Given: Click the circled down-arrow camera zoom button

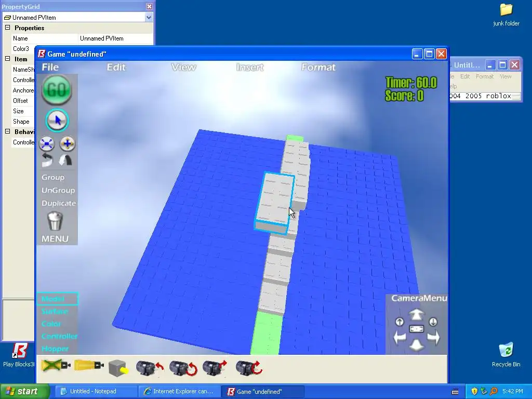Looking at the screenshot, I should [433, 322].
